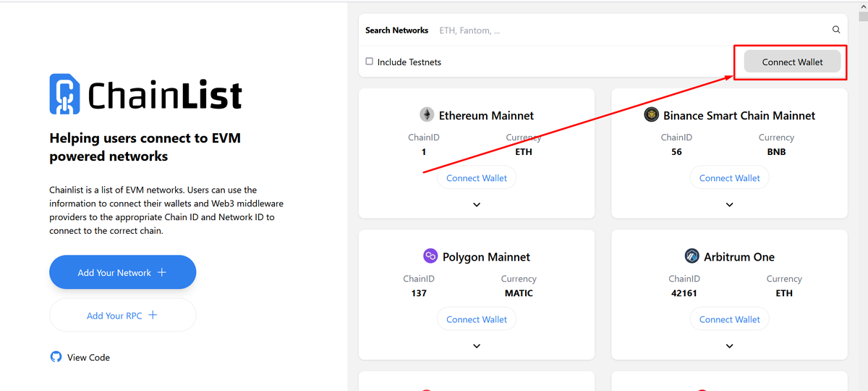
Task: Expand the Polygon Mainnet card chevron
Action: [477, 346]
